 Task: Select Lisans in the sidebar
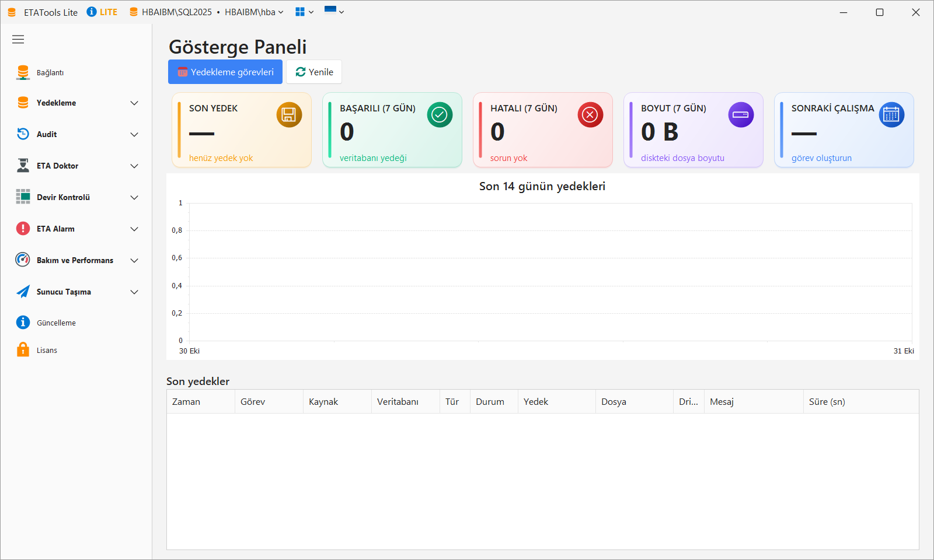click(x=76, y=350)
